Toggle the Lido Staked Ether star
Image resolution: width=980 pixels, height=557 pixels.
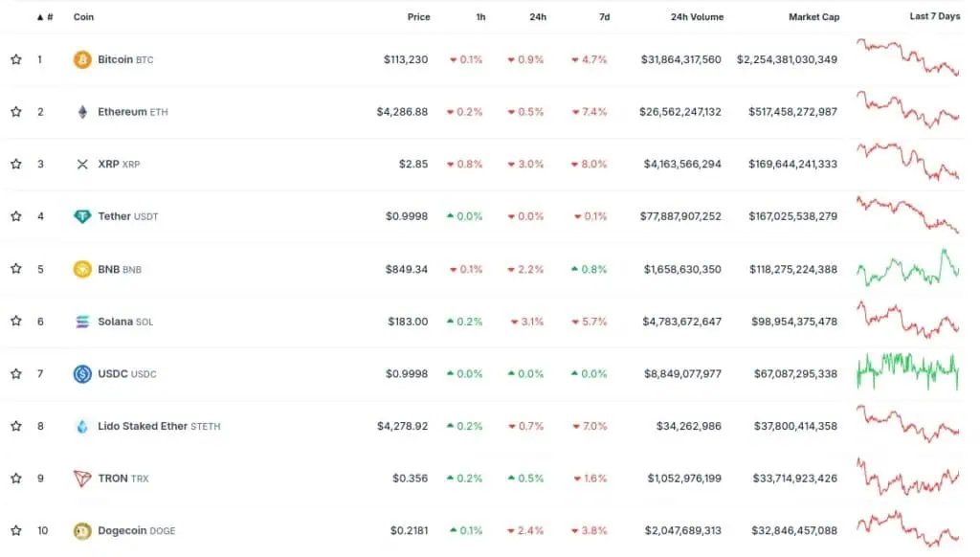point(16,426)
